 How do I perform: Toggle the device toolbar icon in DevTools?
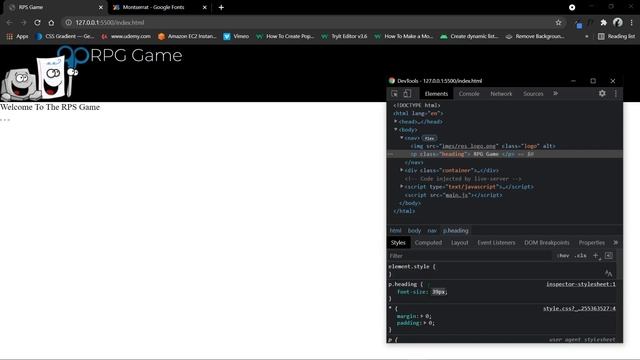[407, 93]
